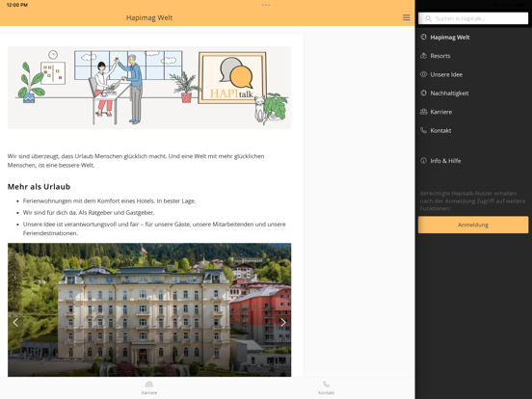Click the Hapimag Welt page title

pos(149,17)
